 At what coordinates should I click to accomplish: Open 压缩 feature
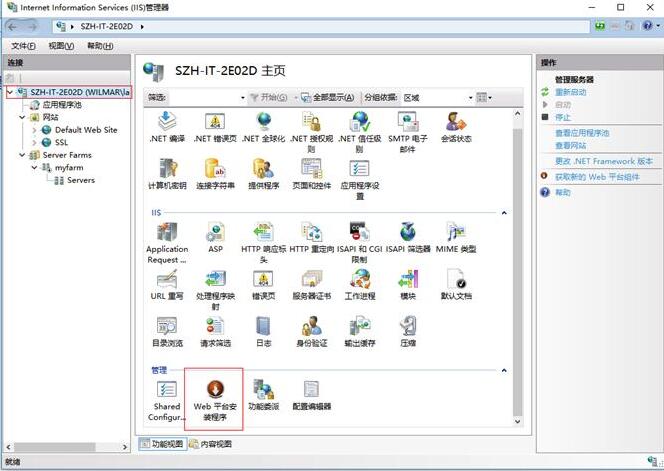(x=407, y=332)
